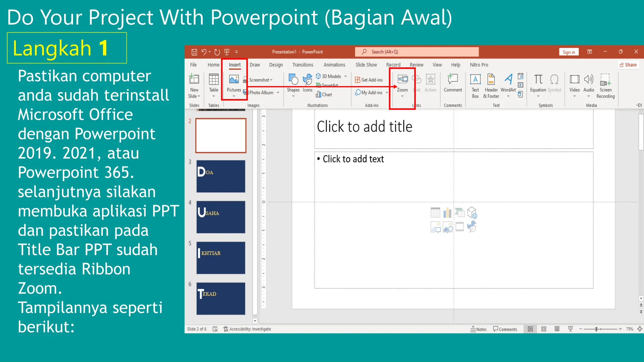This screenshot has height=362, width=644.
Task: Click the Pictures icon in Images group
Action: (x=234, y=79)
